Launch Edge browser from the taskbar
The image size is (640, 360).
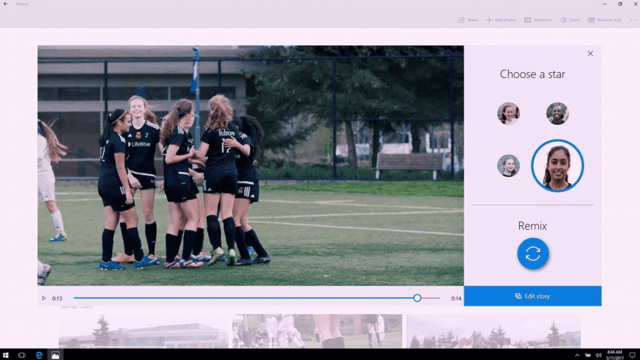(39, 355)
